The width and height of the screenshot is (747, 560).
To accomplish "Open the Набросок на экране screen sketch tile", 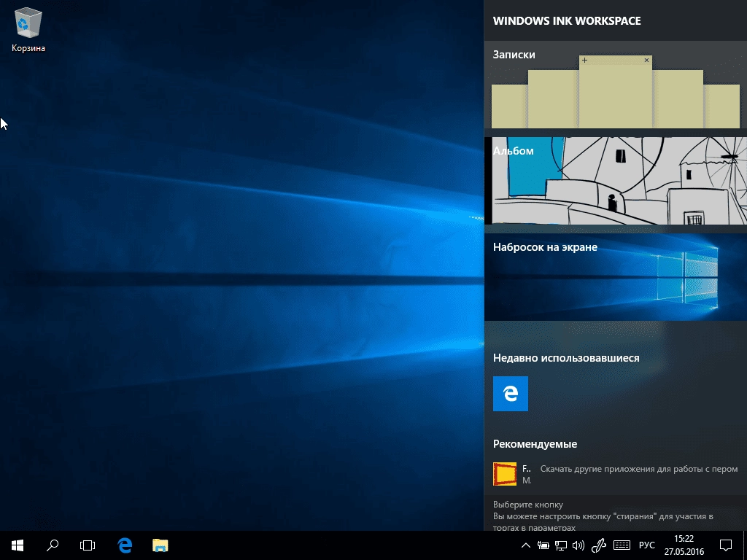I will [x=616, y=277].
